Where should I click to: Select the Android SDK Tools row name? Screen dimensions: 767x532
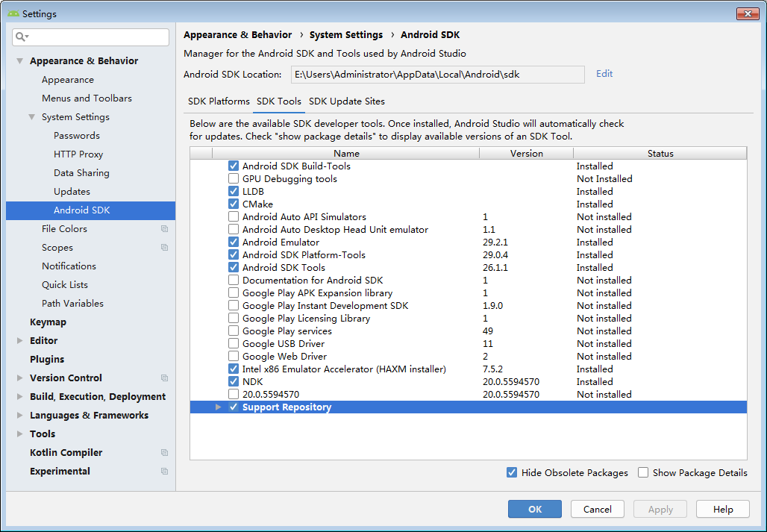coord(284,267)
